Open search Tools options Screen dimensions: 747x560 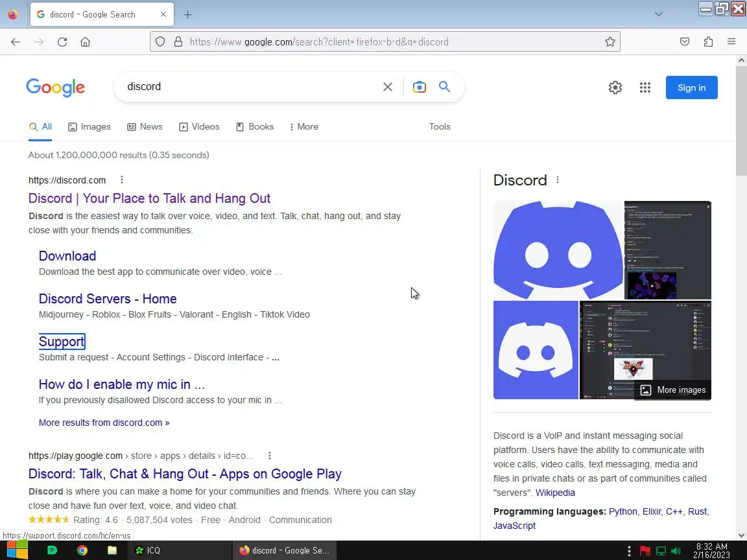pyautogui.click(x=439, y=126)
